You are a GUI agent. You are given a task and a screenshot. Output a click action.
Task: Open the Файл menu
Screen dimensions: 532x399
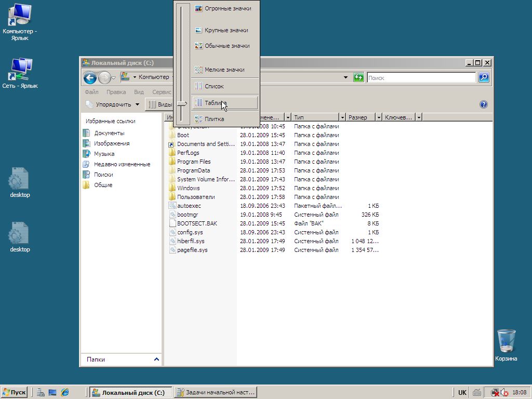[91, 92]
